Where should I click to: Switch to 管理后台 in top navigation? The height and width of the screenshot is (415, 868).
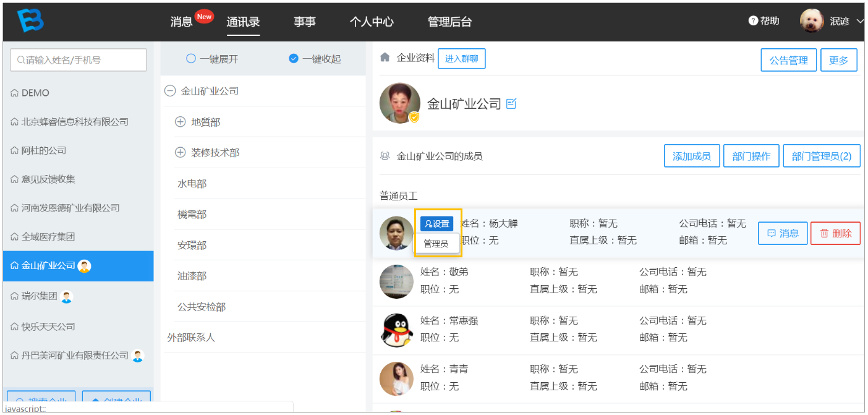[449, 22]
